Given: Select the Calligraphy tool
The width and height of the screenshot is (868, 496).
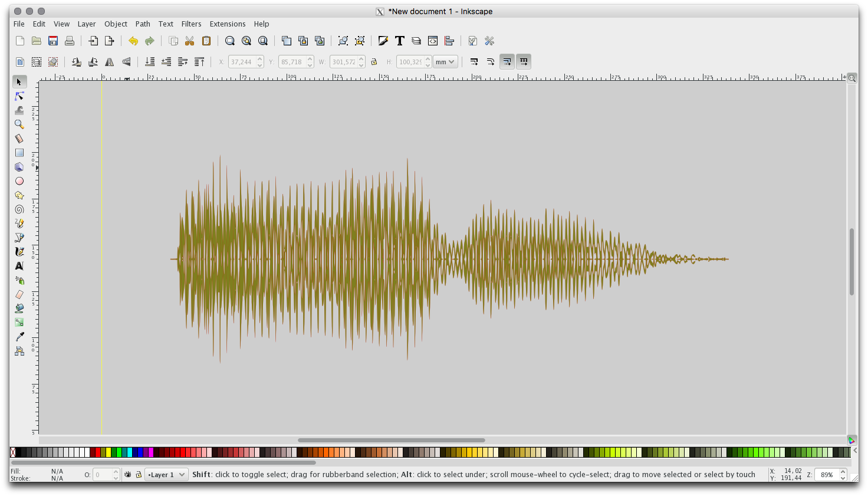Looking at the screenshot, I should (x=19, y=252).
